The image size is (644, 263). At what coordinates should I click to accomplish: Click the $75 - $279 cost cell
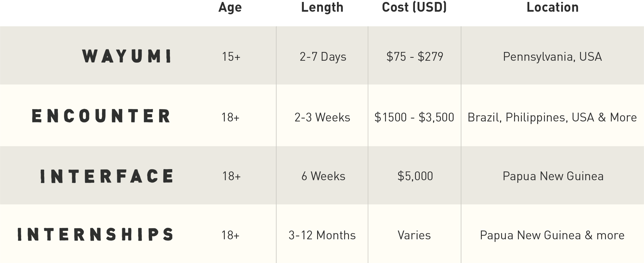(415, 56)
